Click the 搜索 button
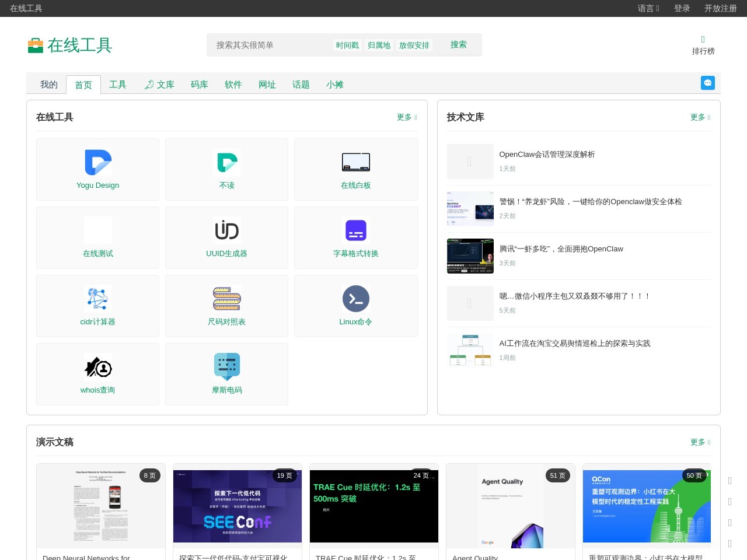This screenshot has height=560, width=747. point(459,44)
